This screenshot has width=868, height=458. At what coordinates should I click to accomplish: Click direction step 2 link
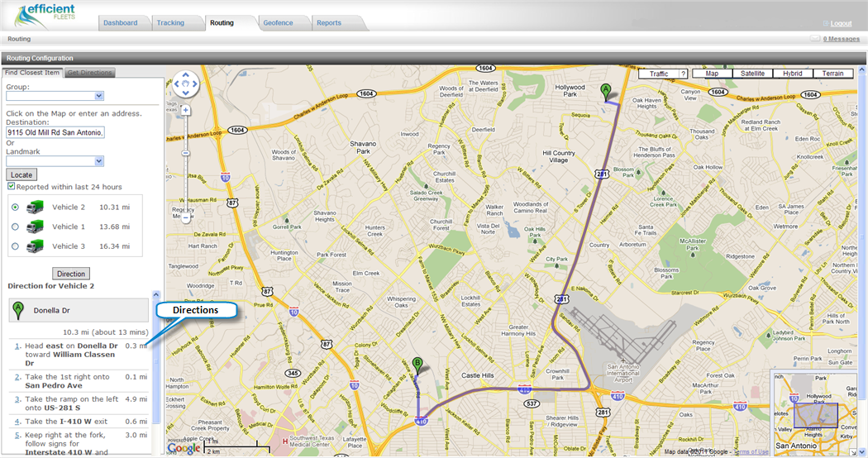[17, 377]
